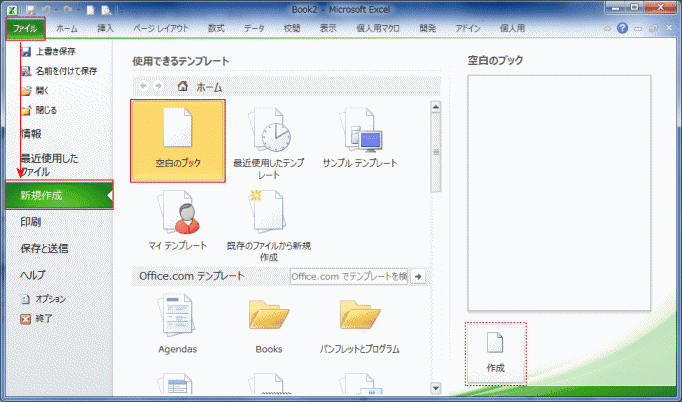Click the template navigation Back arrow
This screenshot has width=682, height=402.
point(144,86)
